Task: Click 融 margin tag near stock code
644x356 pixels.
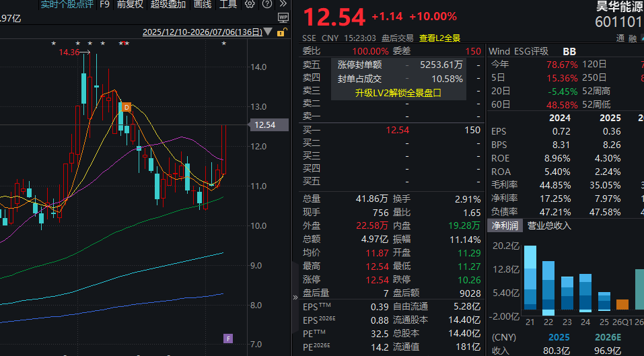Action: click(633, 38)
